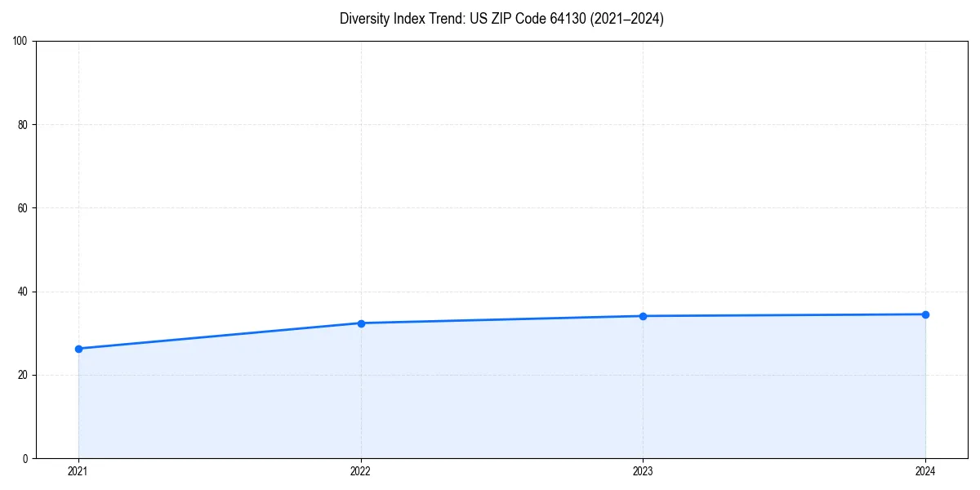Click the left y-axis line
Screen dimensions: 980x490
[36, 245]
